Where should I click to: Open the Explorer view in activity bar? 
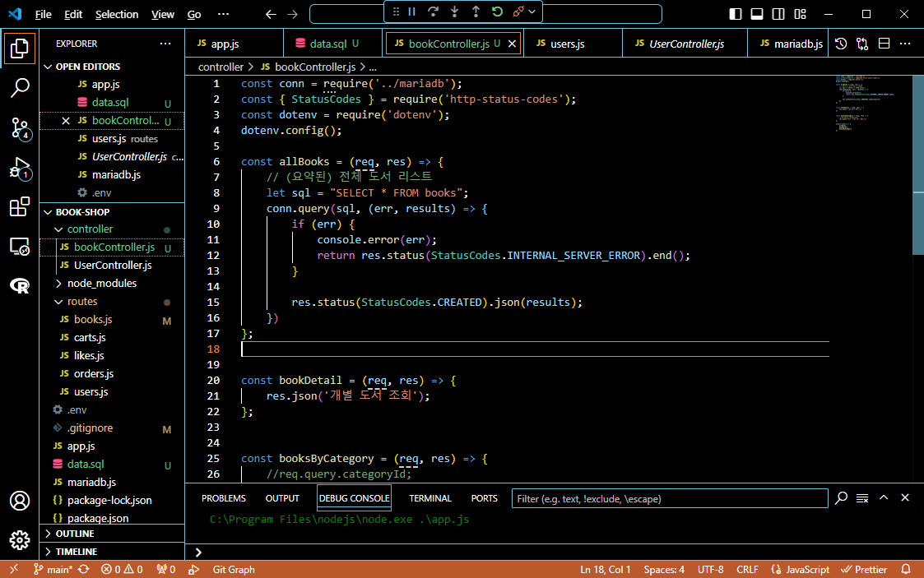pyautogui.click(x=20, y=49)
